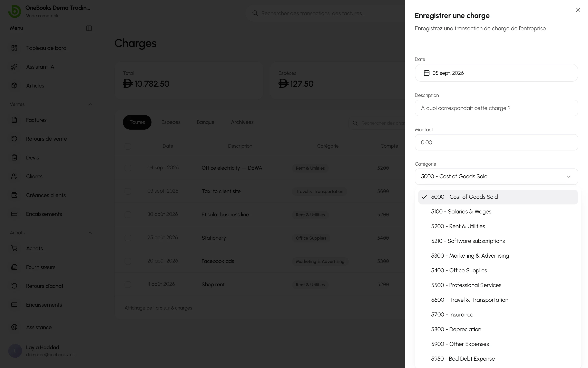
Task: Click the calendar icon in Date field
Action: coord(427,73)
